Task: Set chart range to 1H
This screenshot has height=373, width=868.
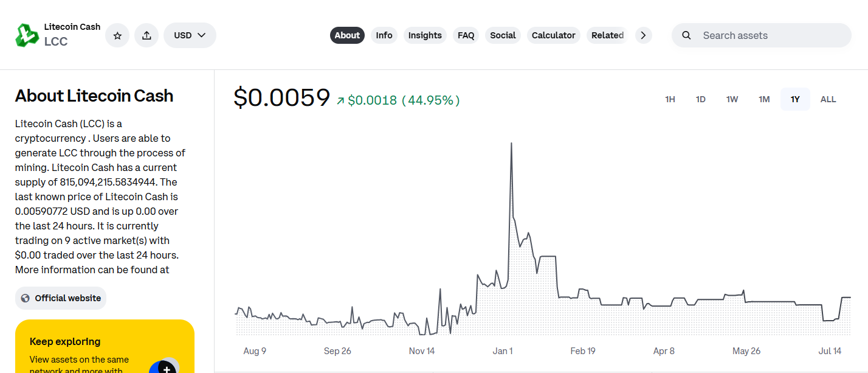Action: click(x=670, y=99)
